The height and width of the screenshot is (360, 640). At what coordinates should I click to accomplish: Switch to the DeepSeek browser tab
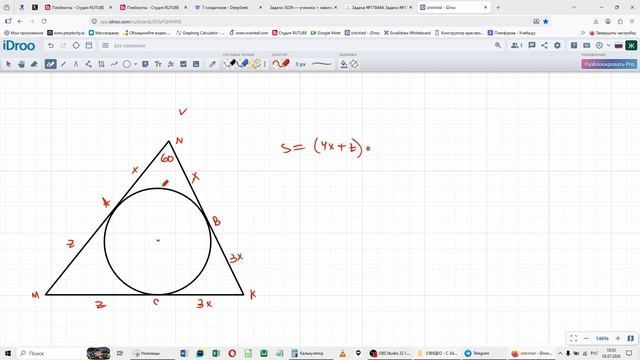(228, 7)
